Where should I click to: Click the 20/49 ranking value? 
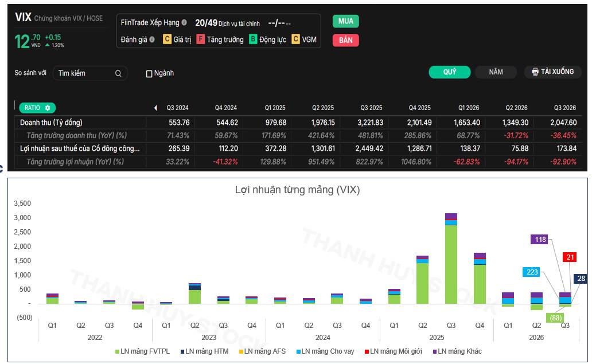pyautogui.click(x=206, y=23)
